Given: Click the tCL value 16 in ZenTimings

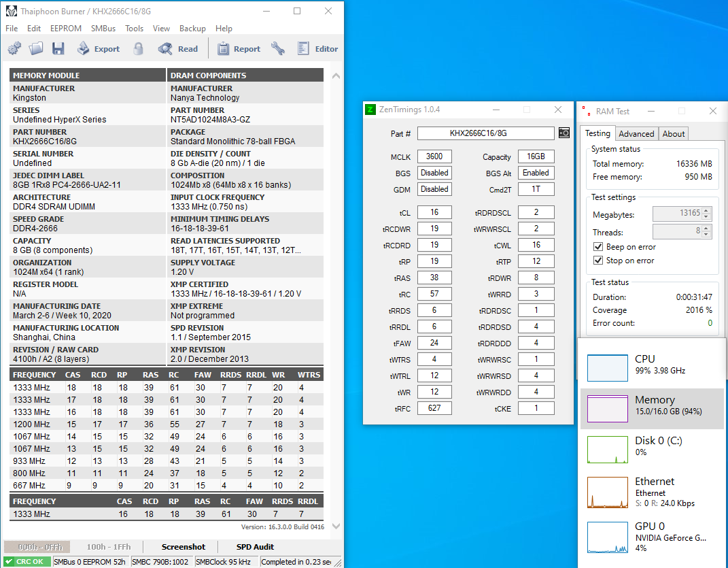Looking at the screenshot, I should [434, 212].
